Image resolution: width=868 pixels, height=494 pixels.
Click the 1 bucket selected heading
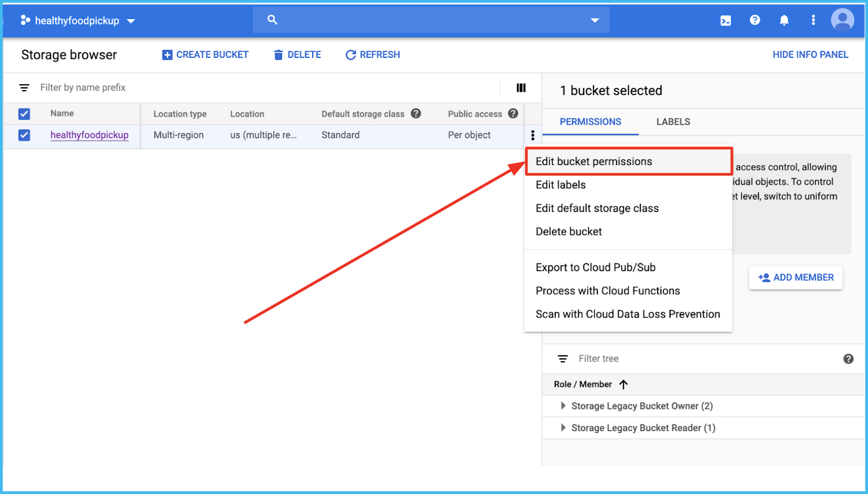611,91
